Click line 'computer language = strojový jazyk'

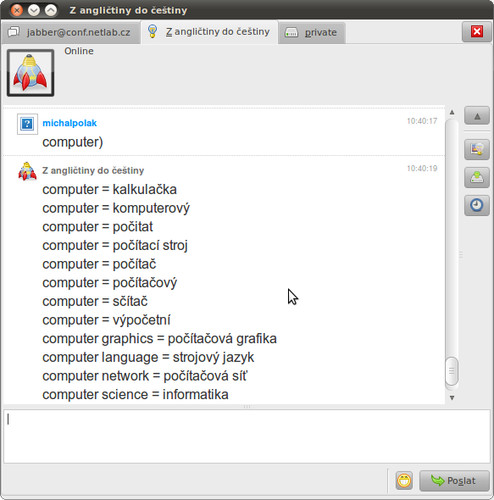[148, 358]
